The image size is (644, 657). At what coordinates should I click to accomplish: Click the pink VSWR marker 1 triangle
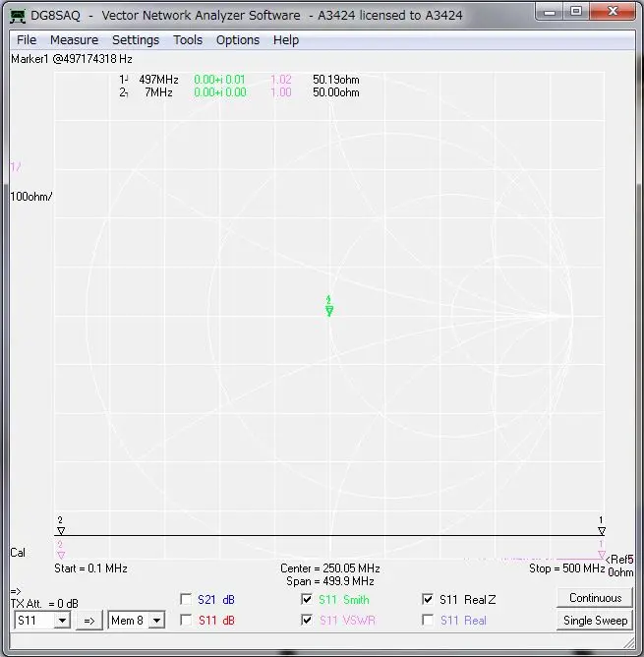pyautogui.click(x=602, y=555)
